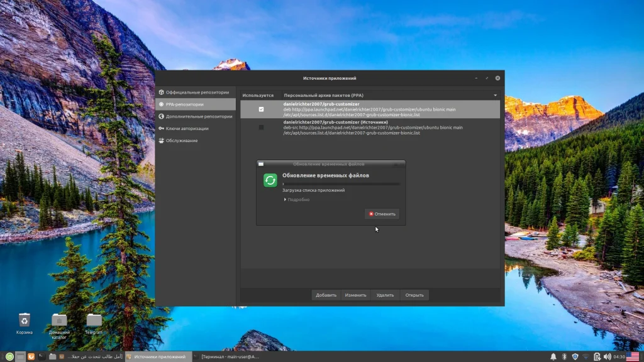The width and height of the screenshot is (644, 362).
Task: Open the Linux Mint start menu
Action: tap(9, 357)
